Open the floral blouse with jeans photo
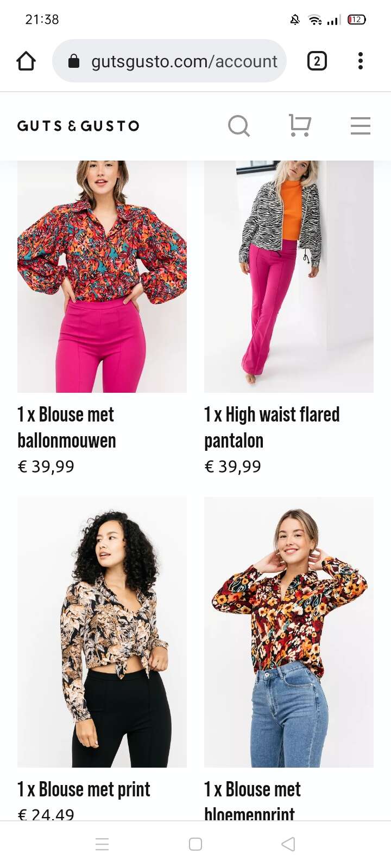Viewport: 391px width, 868px height. coord(289,632)
